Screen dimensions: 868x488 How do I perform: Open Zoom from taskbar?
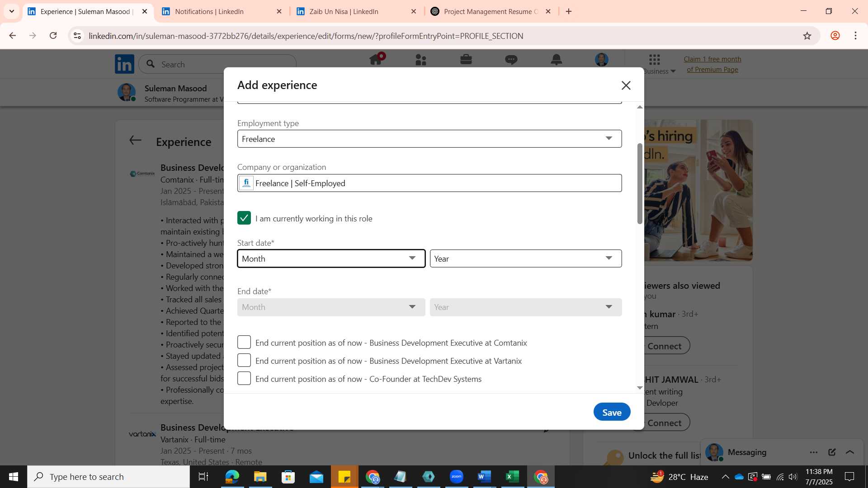tap(456, 477)
